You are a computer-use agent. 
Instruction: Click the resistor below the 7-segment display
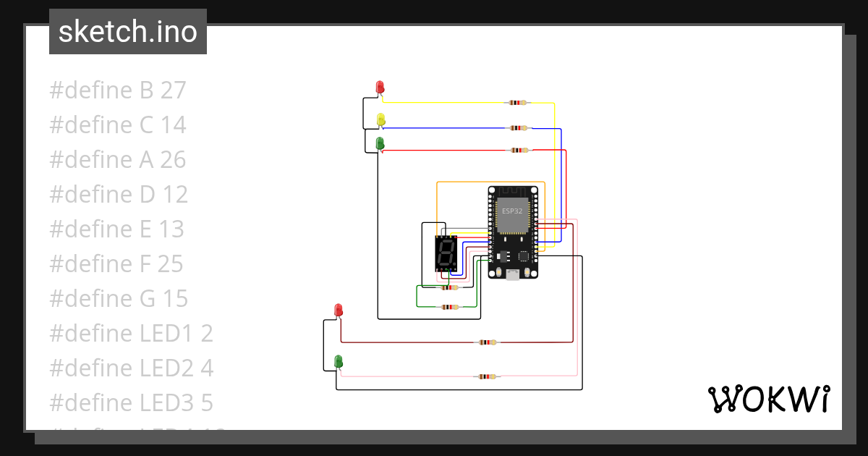pyautogui.click(x=448, y=287)
